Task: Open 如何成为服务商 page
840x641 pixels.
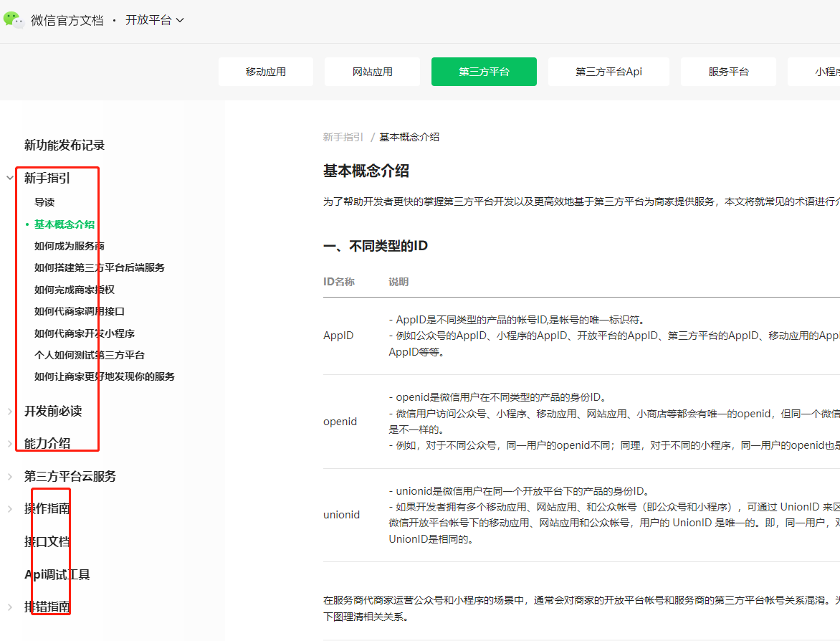Action: (69, 246)
